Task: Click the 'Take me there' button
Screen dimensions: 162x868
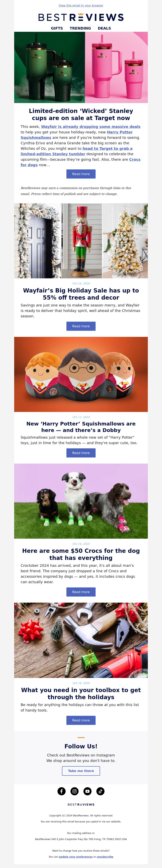Action: pos(81,771)
